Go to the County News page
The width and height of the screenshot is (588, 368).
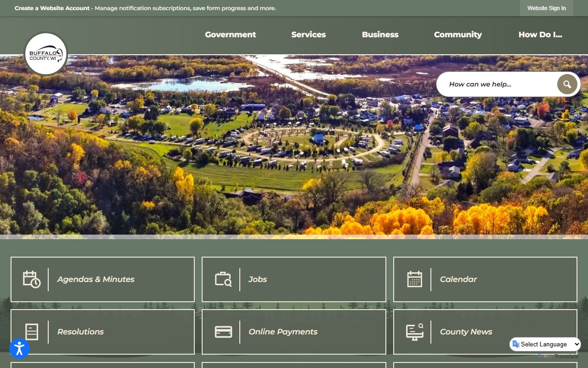pos(466,332)
